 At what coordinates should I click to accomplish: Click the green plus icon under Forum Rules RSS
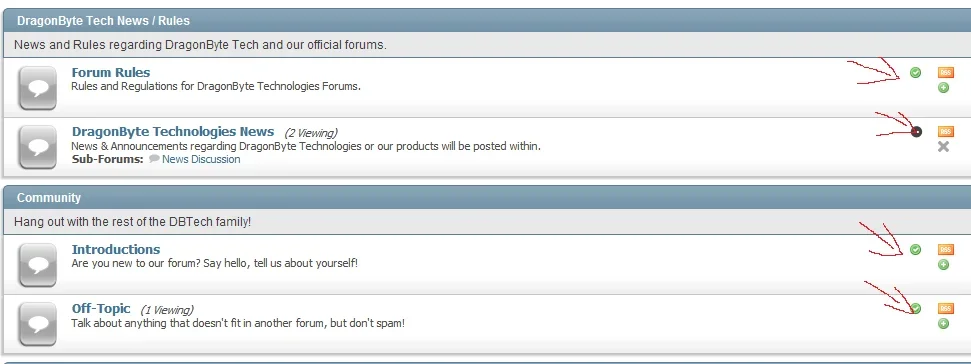coord(943,88)
